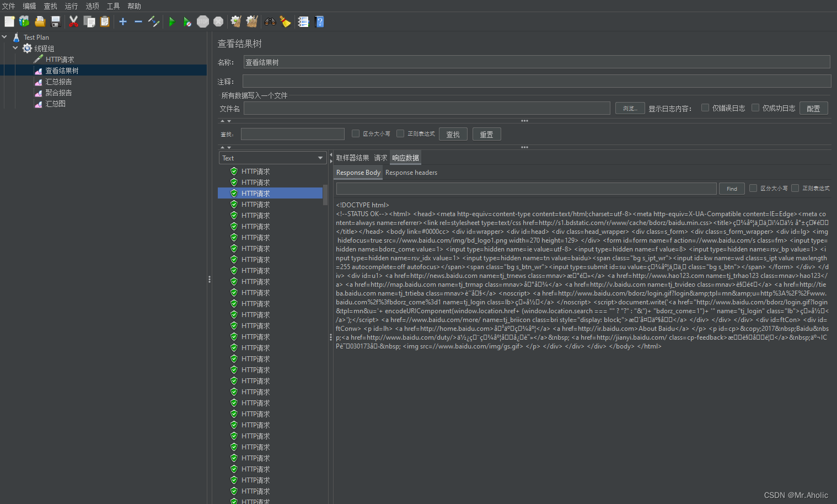Reset search with yellow brush icon

click(x=285, y=22)
